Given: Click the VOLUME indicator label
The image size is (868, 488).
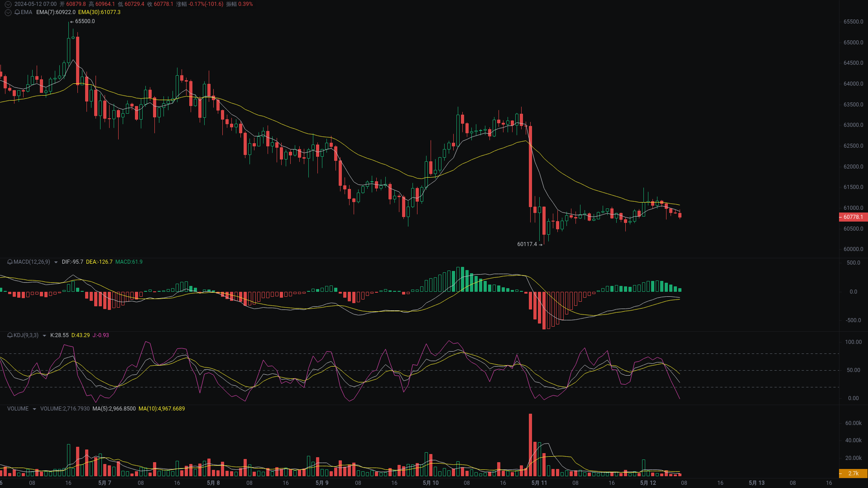Looking at the screenshot, I should 18,409.
